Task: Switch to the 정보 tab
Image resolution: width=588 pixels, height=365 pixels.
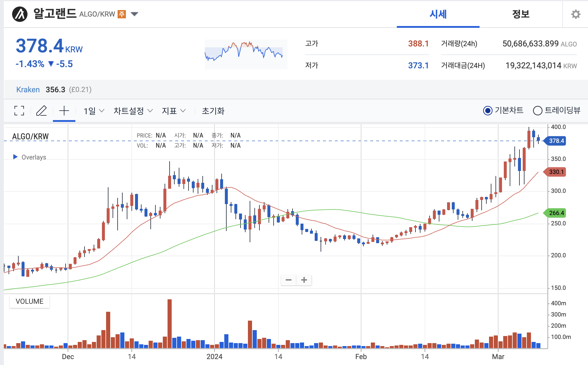Action: pyautogui.click(x=521, y=14)
